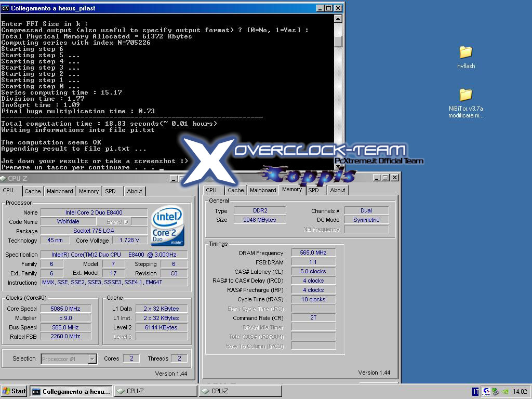Image resolution: width=532 pixels, height=399 pixels.
Task: Click the Multiplier value 'x 9.0'
Action: point(65,318)
